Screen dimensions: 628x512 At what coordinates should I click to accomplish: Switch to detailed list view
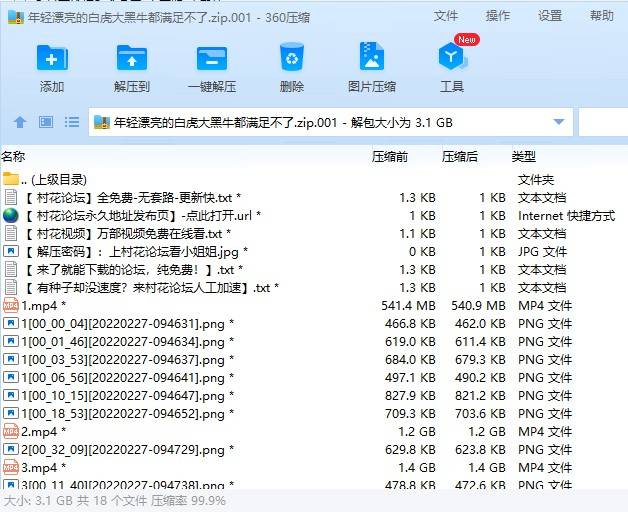coord(71,122)
